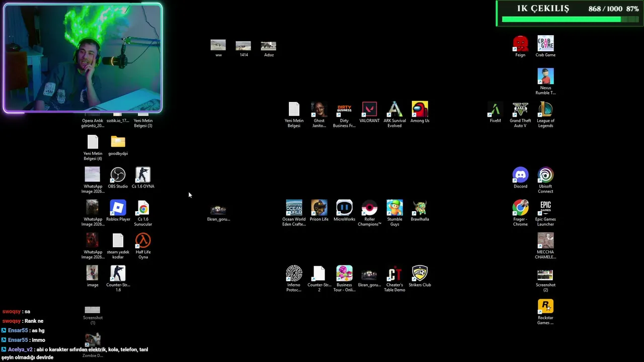Click the Rockstar Games launcher icon
Image resolution: width=644 pixels, height=362 pixels.
pyautogui.click(x=545, y=312)
